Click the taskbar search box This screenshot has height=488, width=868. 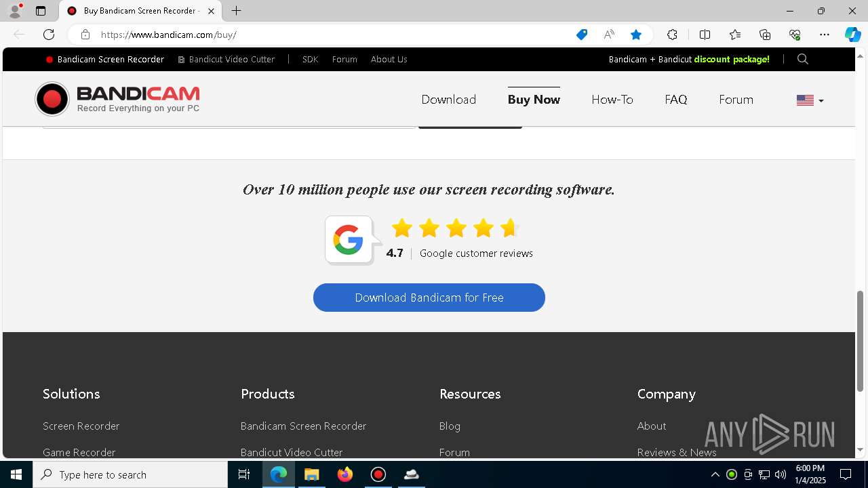coord(130,474)
